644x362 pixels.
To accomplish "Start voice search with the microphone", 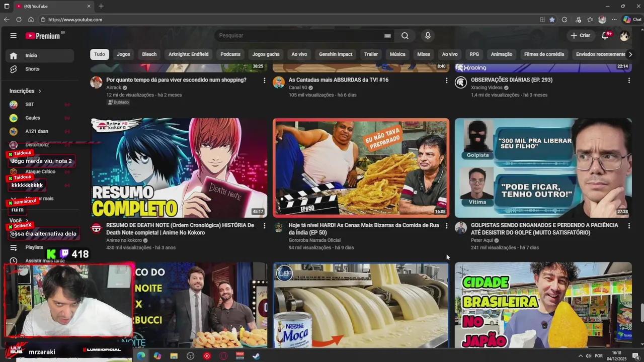I will (x=428, y=36).
